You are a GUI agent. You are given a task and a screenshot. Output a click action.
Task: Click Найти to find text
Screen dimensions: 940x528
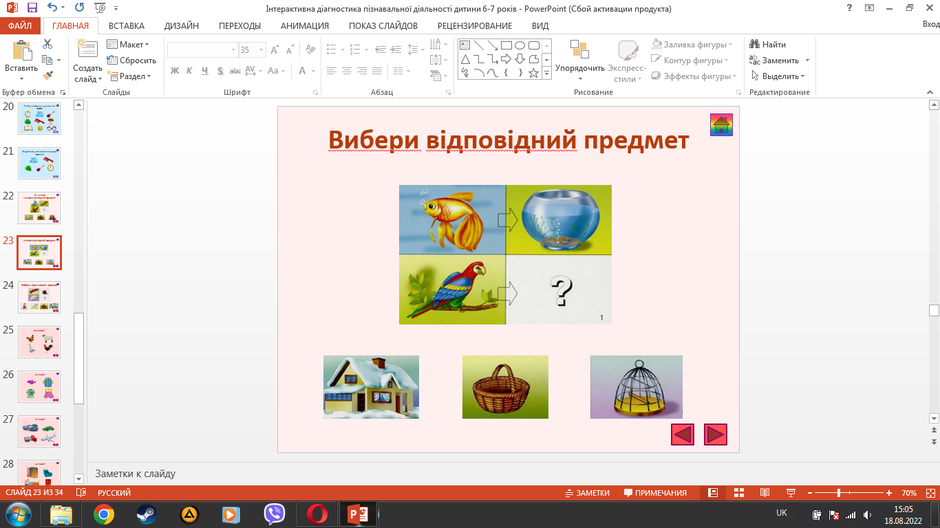pyautogui.click(x=767, y=44)
